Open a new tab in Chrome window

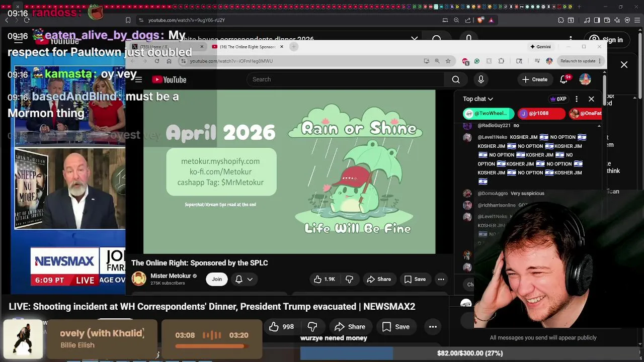coord(294,47)
